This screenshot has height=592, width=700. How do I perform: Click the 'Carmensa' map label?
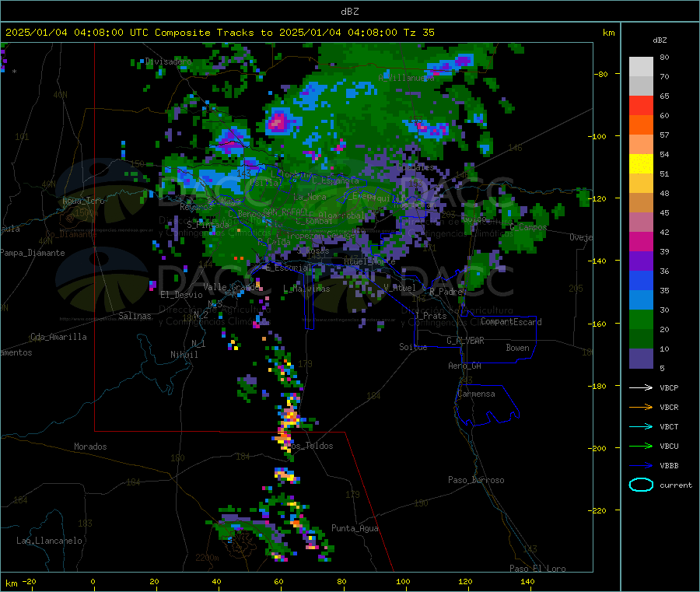pyautogui.click(x=476, y=394)
